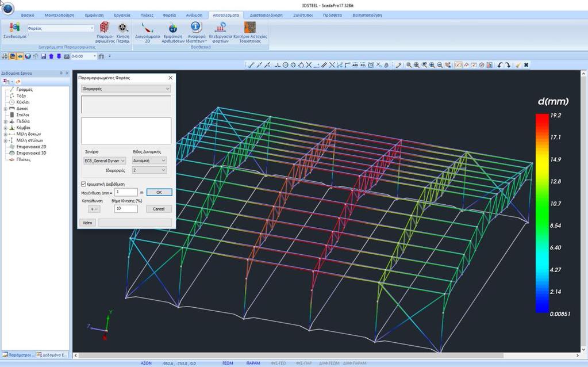Open Αναφορά Ιδιοτήτων properties report
Image resolution: width=588 pixels, height=367 pixels.
(x=196, y=32)
